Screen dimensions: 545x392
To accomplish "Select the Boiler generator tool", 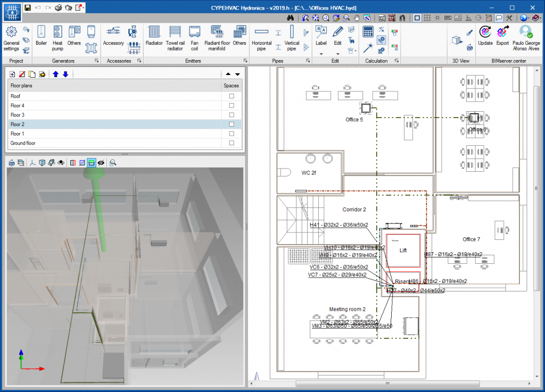I will [x=41, y=36].
